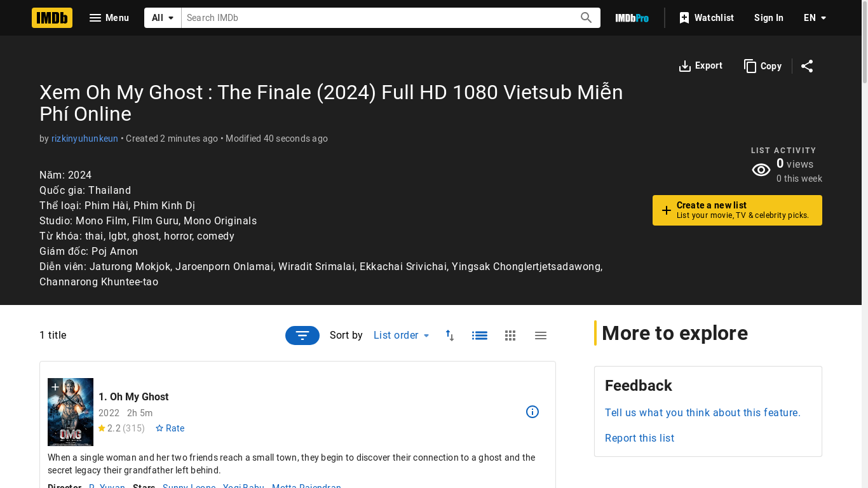Image resolution: width=868 pixels, height=488 pixels.
Task: Copy this list
Action: (763, 66)
